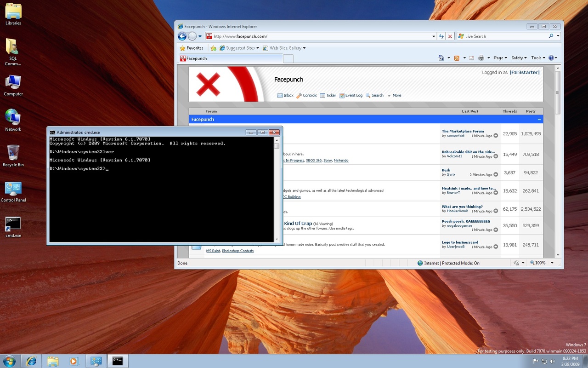Click the Stop loading red X button
The image size is (588, 368).
[450, 36]
